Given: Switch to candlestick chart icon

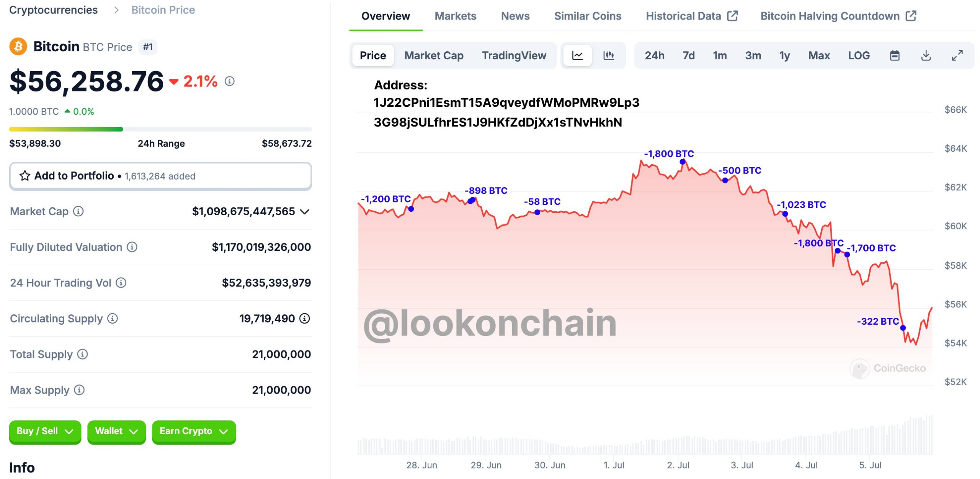Looking at the screenshot, I should (x=608, y=56).
